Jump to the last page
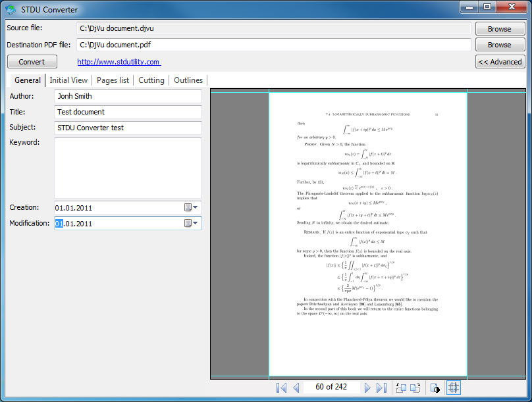Viewport: 532px width, 402px height. click(x=381, y=388)
